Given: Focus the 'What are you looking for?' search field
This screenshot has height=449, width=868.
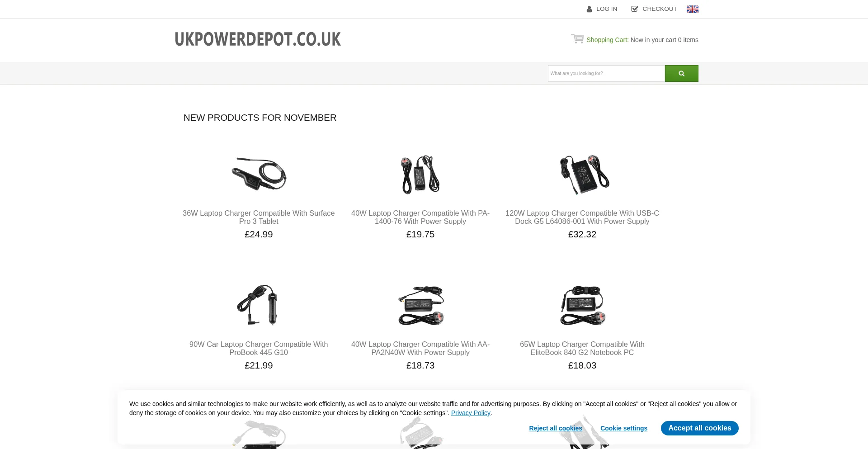Looking at the screenshot, I should coord(606,73).
